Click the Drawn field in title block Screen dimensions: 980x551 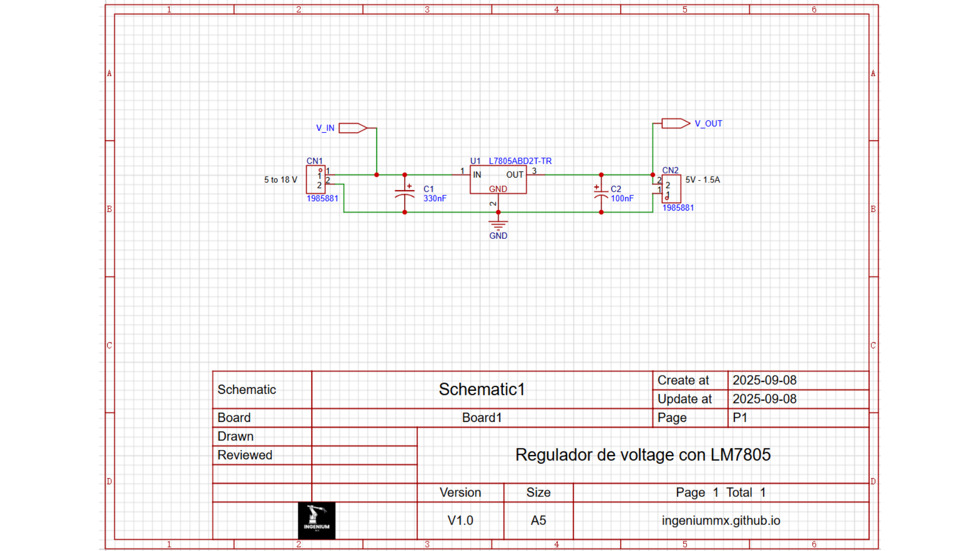pyautogui.click(x=235, y=436)
